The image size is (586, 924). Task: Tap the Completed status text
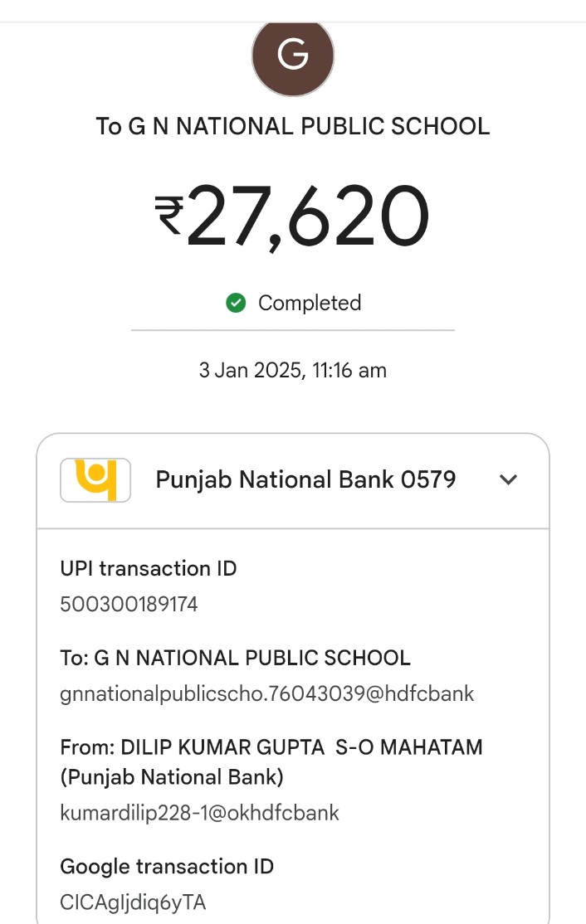pyautogui.click(x=309, y=304)
